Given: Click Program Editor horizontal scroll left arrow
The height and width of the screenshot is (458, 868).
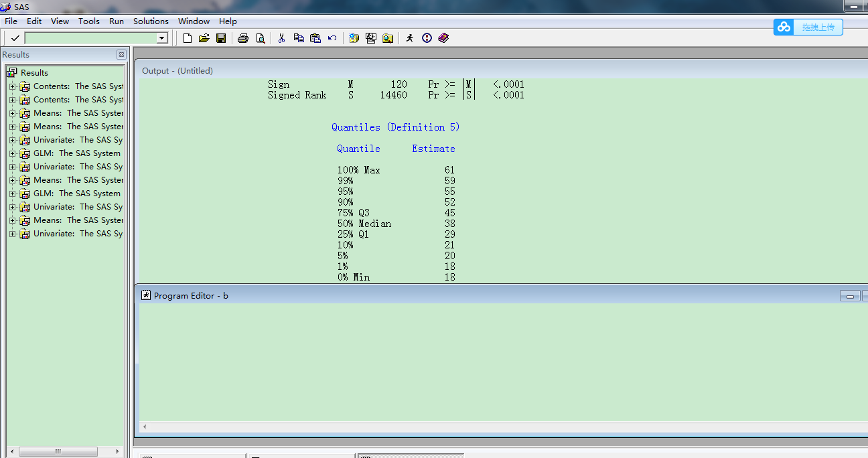Looking at the screenshot, I should coord(145,427).
